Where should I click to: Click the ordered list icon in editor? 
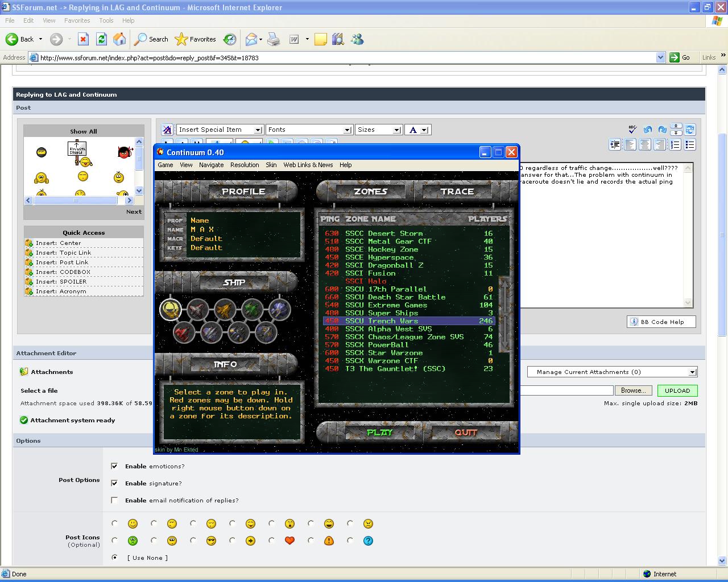tap(675, 145)
